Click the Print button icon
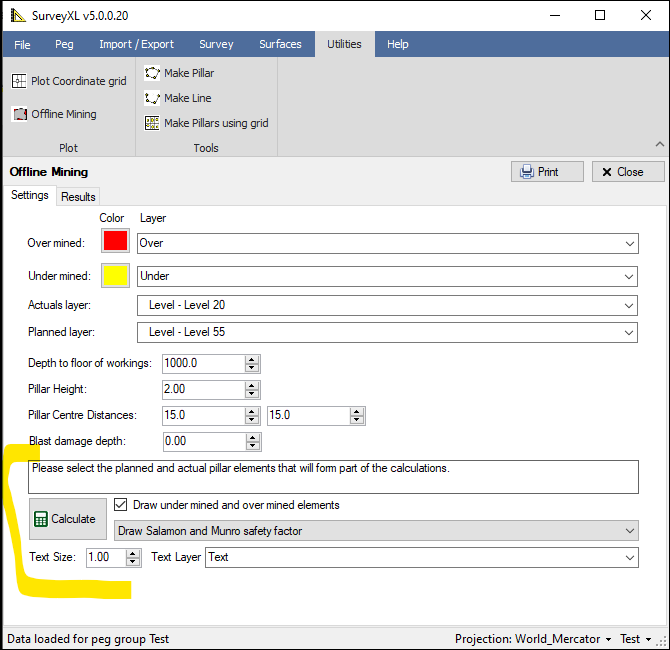Image resolution: width=670 pixels, height=650 pixels. 527,172
